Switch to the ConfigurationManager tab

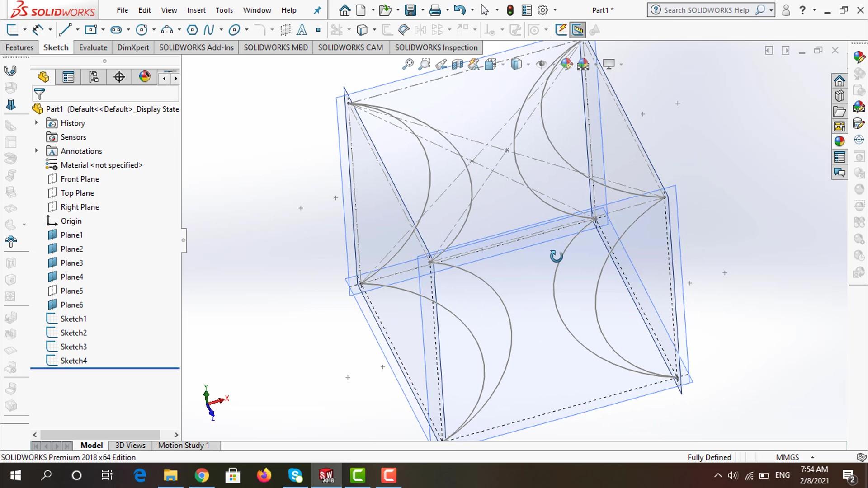click(x=94, y=77)
